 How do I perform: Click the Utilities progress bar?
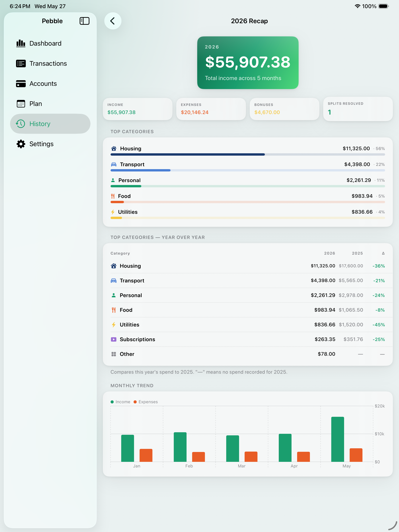[248, 218]
